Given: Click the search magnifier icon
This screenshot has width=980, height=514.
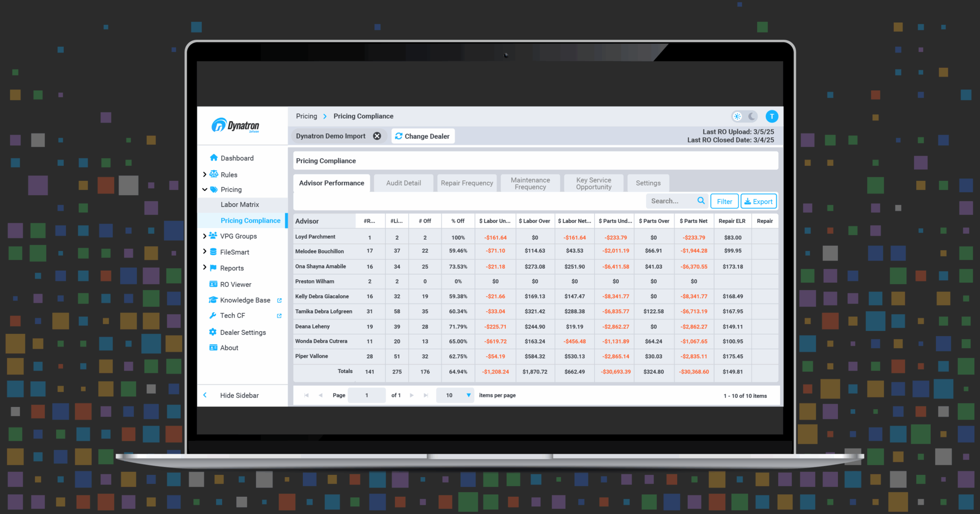Looking at the screenshot, I should click(701, 201).
